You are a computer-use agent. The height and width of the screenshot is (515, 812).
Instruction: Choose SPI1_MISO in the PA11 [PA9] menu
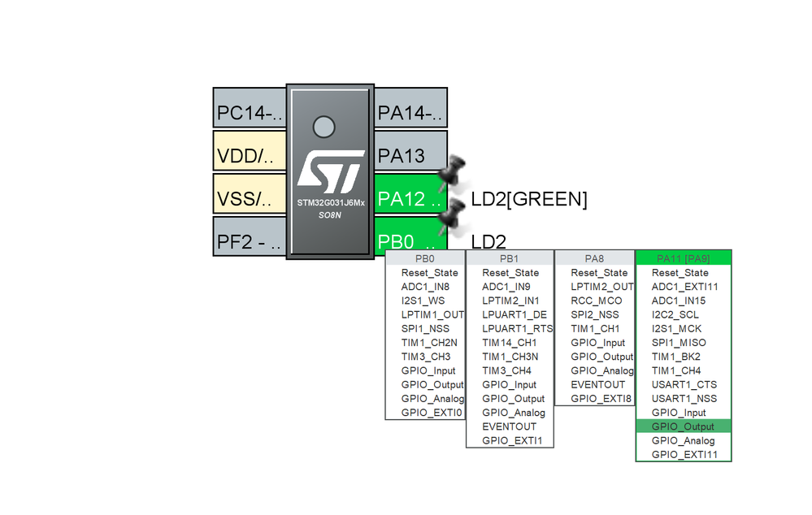(684, 343)
